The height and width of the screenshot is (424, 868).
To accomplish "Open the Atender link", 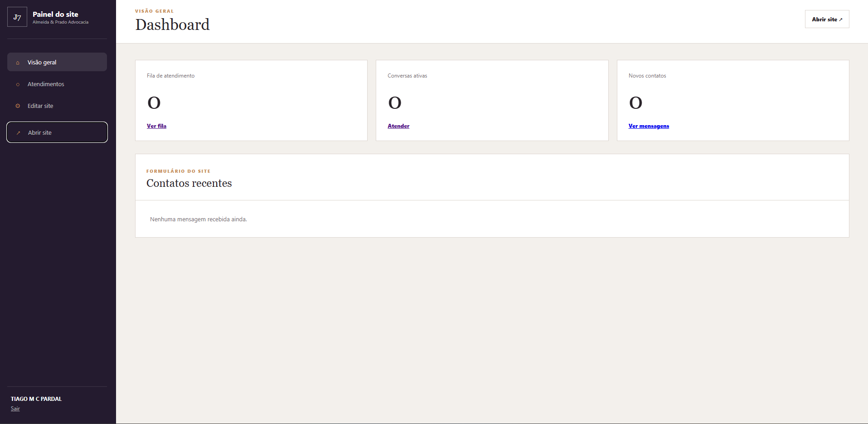I will click(398, 126).
